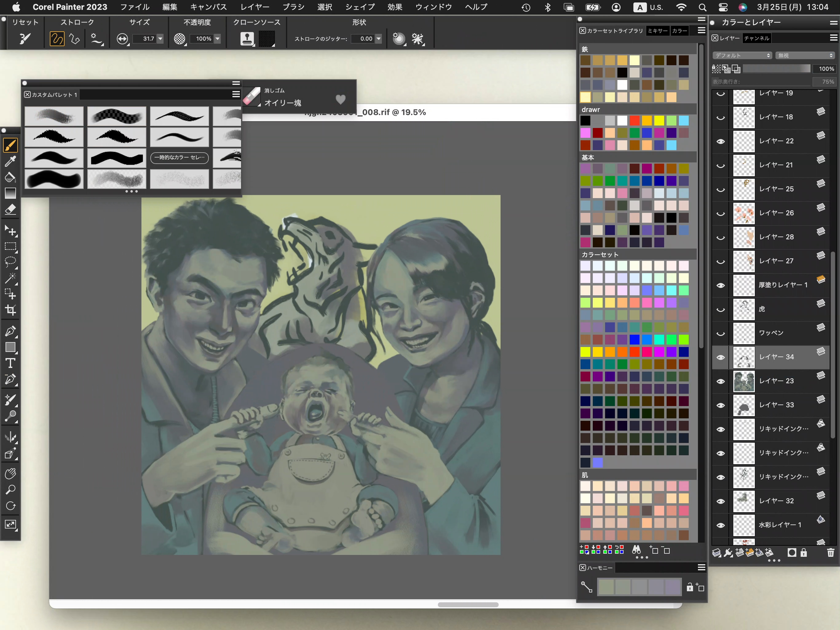
Task: Choose the Rotate Page tool
Action: coord(10,506)
